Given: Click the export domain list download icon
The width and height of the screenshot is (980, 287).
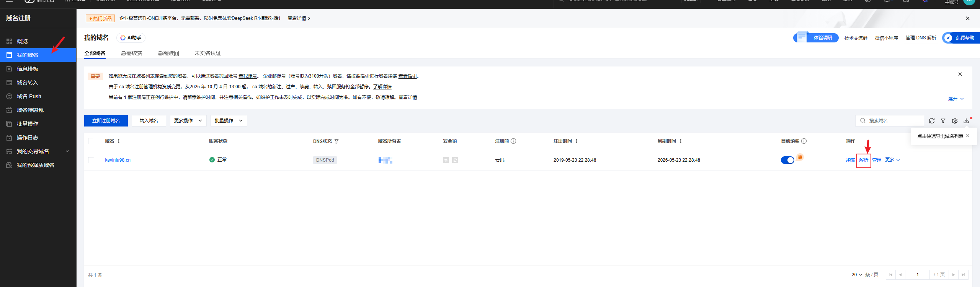Looking at the screenshot, I should [966, 121].
